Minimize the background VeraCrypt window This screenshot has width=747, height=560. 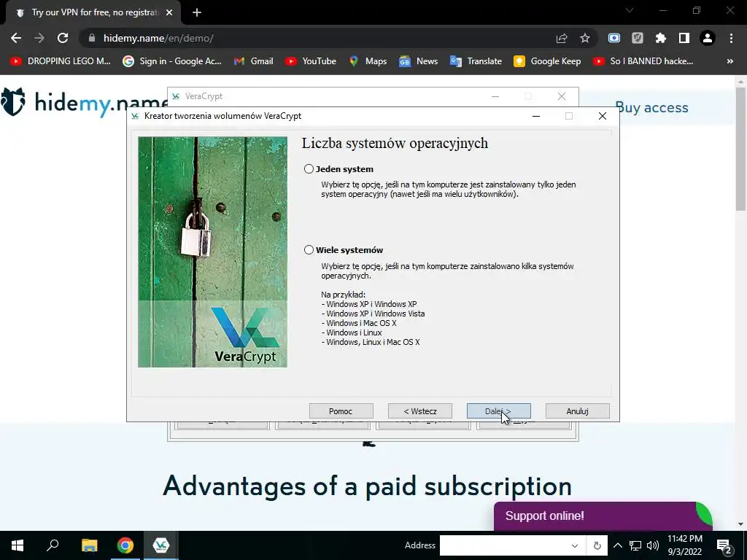coord(495,96)
